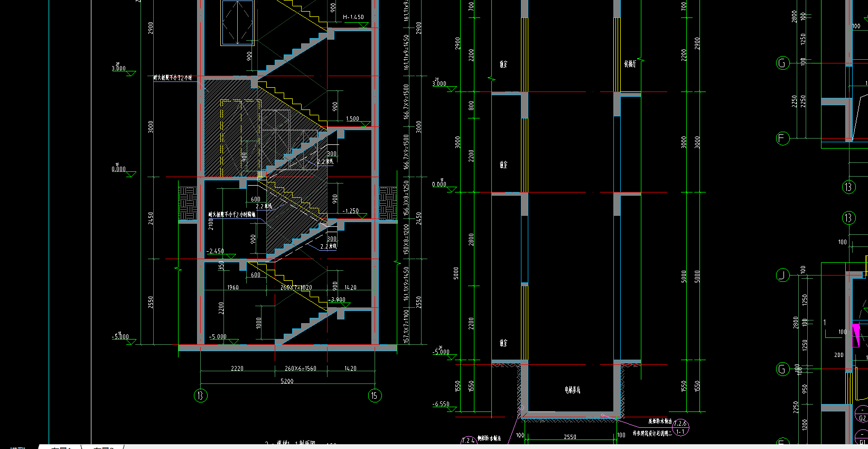Select the 2220 dimension text
868x449 pixels.
coord(237,369)
